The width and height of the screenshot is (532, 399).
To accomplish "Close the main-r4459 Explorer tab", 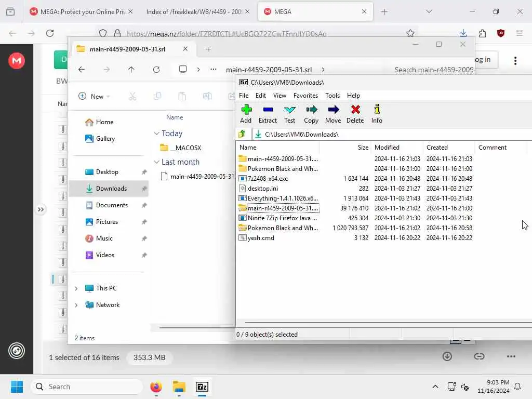I will (185, 49).
